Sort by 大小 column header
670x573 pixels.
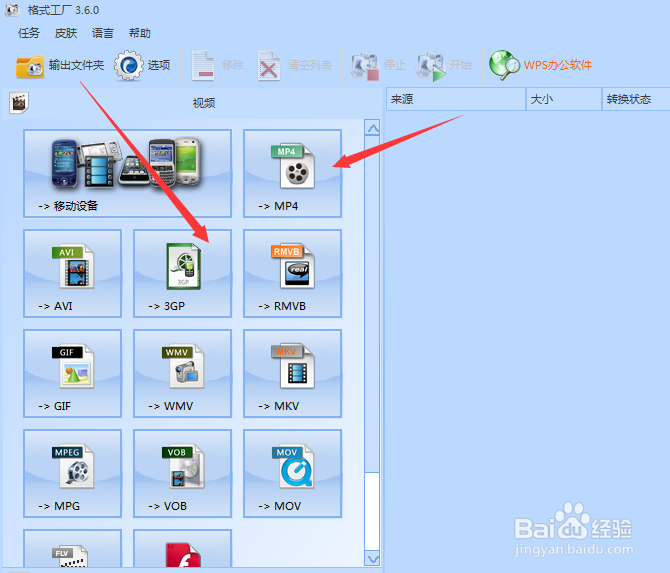(x=564, y=99)
